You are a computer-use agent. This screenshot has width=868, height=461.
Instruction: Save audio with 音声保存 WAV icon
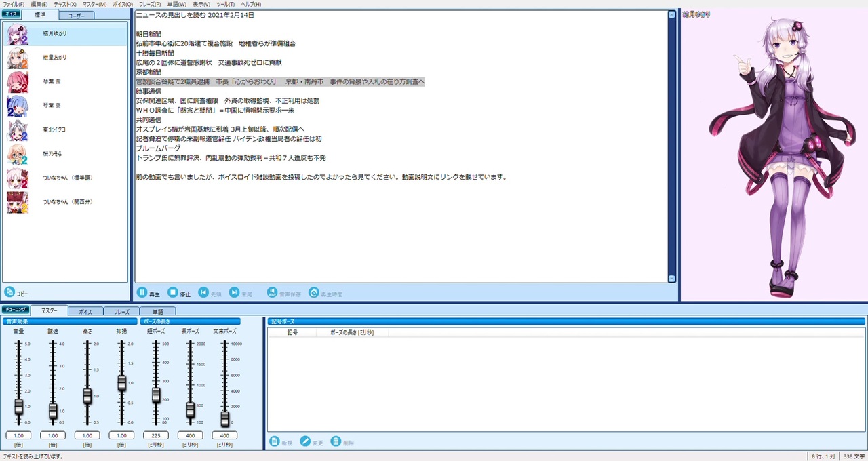tap(272, 293)
